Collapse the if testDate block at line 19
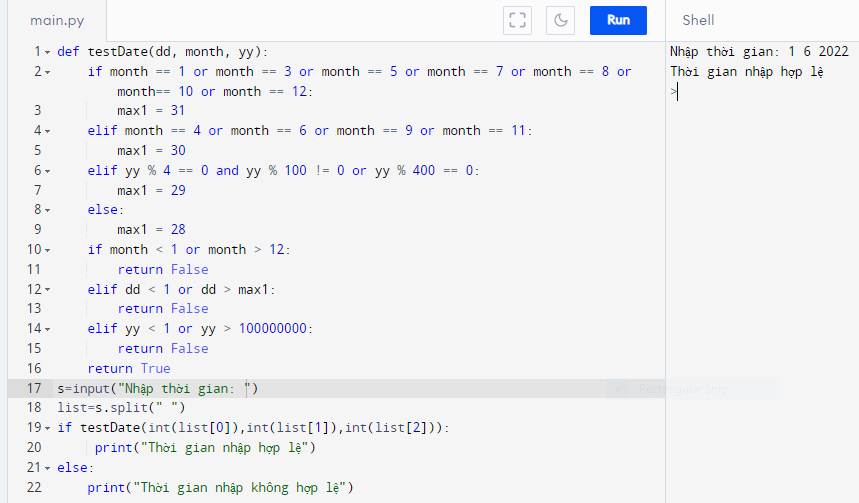This screenshot has width=859, height=503. 48,428
